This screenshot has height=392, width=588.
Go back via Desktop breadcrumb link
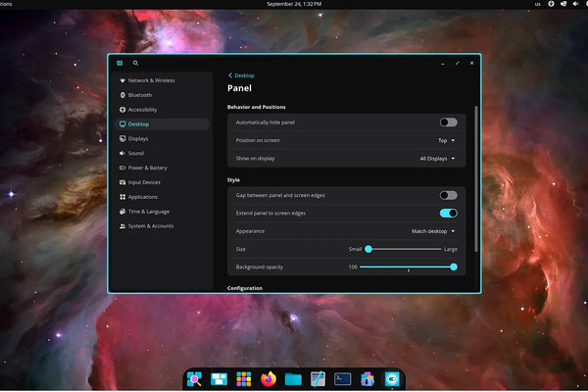(x=241, y=75)
